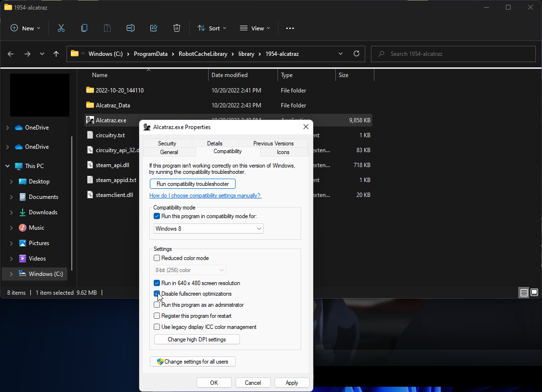This screenshot has height=392, width=542.
Task: Switch to the Icons tab
Action: click(283, 152)
